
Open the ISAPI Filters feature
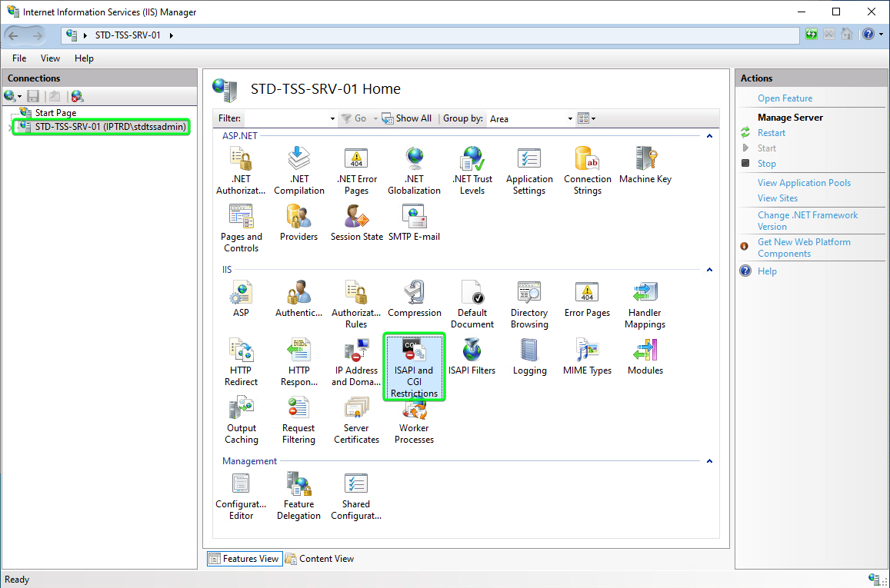coord(472,357)
